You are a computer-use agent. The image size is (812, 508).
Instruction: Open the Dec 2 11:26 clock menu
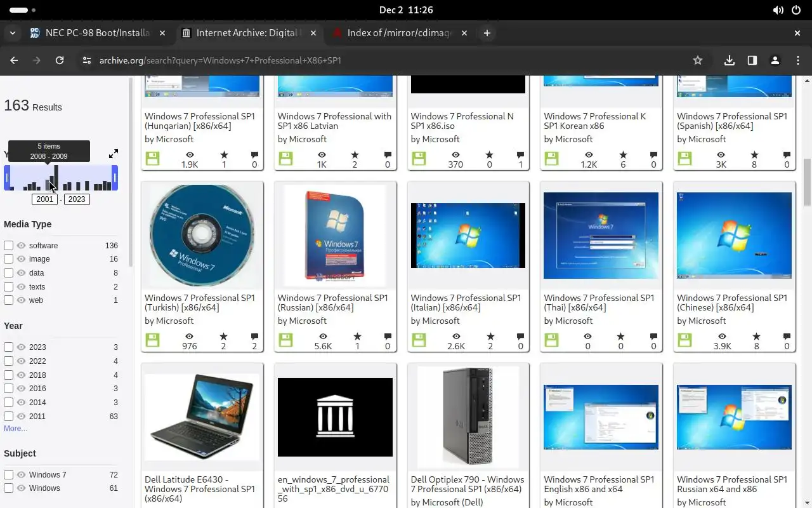(x=406, y=10)
